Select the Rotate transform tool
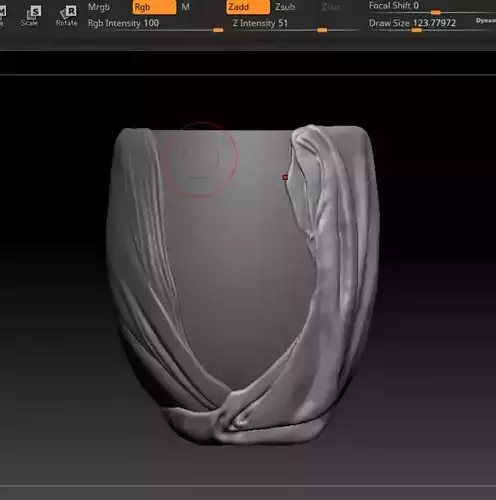496x500 pixels. pyautogui.click(x=67, y=16)
